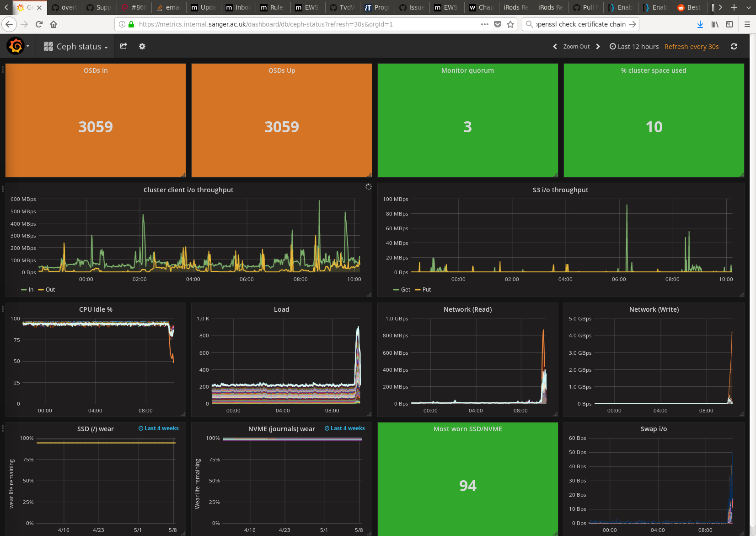
Task: Click the dashboard refresh icon
Action: 734,46
